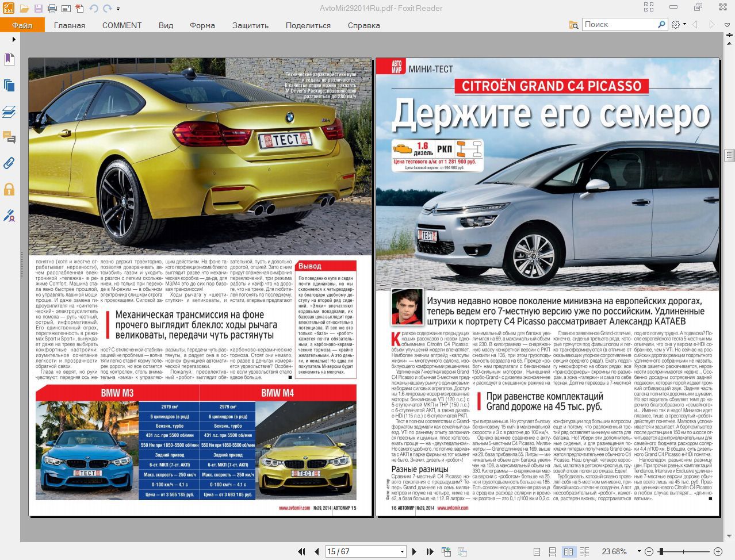The width and height of the screenshot is (735, 560).
Task: Go to next search result
Action: click(711, 25)
